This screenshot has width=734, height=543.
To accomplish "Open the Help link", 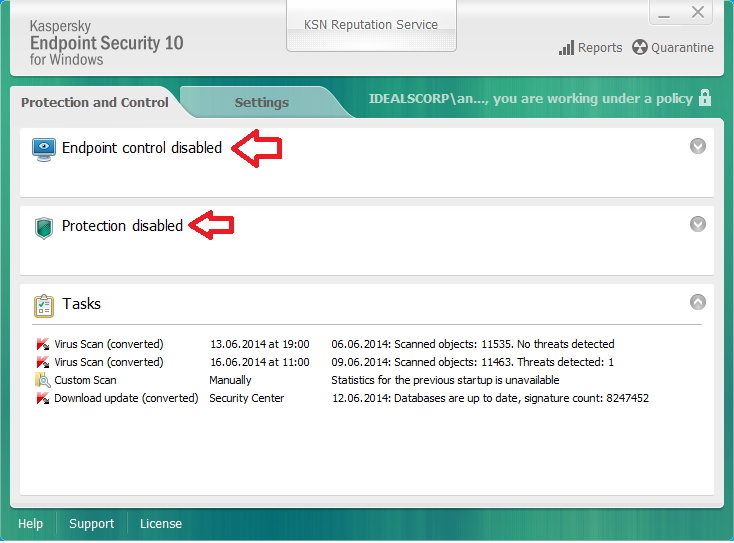I will [x=30, y=523].
